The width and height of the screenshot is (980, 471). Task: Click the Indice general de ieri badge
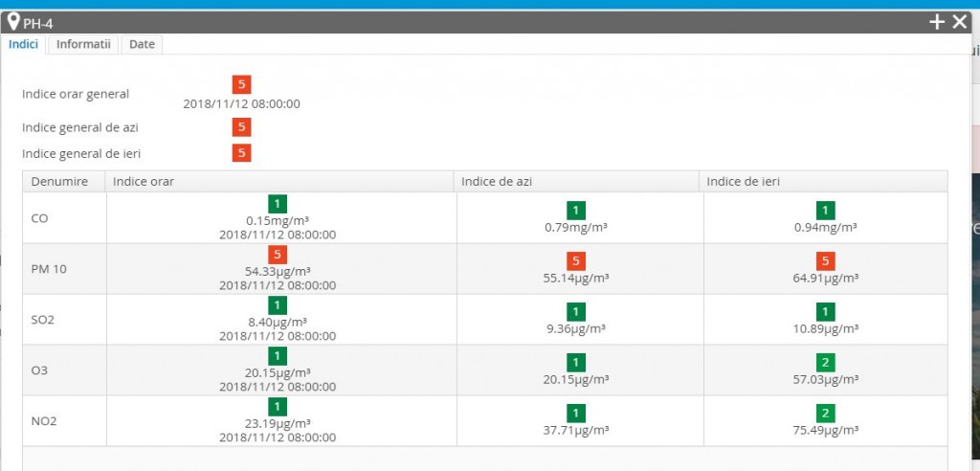241,152
